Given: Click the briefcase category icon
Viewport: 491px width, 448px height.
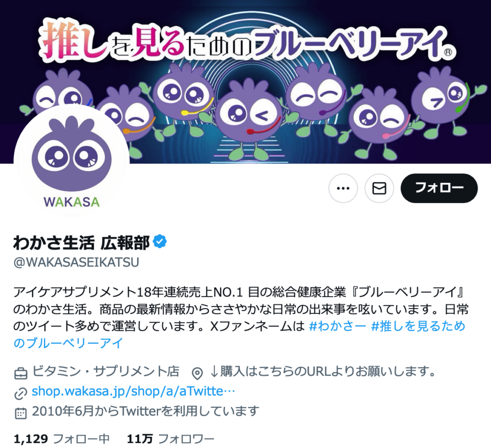Looking at the screenshot, I should click(x=21, y=373).
